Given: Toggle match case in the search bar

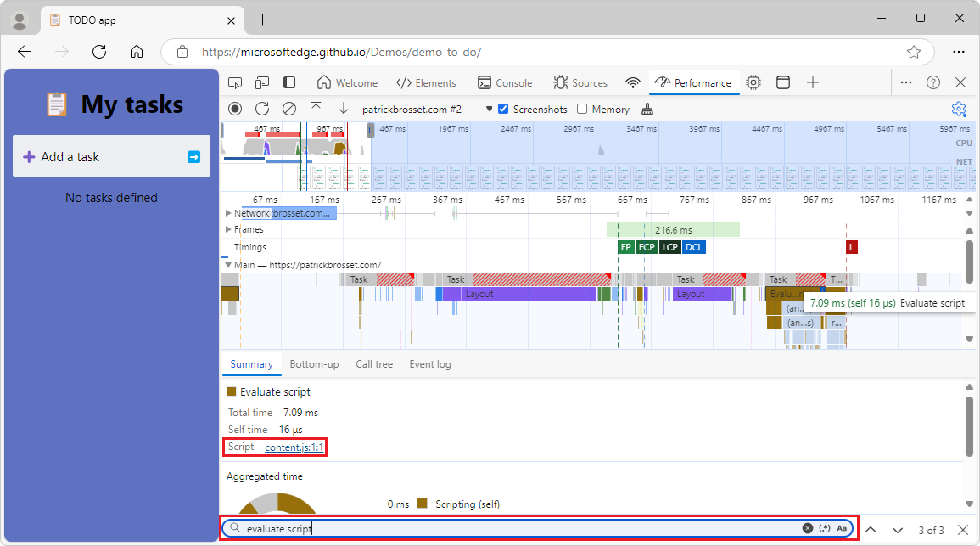Looking at the screenshot, I should 842,527.
